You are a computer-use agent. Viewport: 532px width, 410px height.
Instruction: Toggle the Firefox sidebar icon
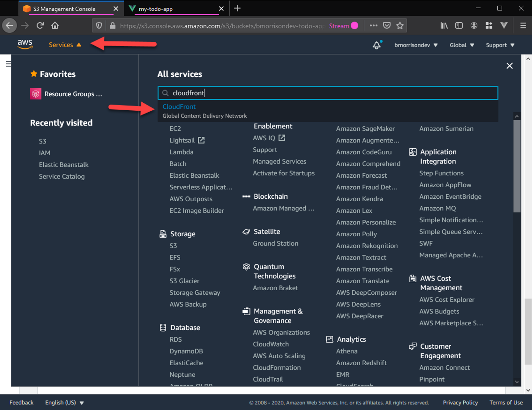pos(459,26)
